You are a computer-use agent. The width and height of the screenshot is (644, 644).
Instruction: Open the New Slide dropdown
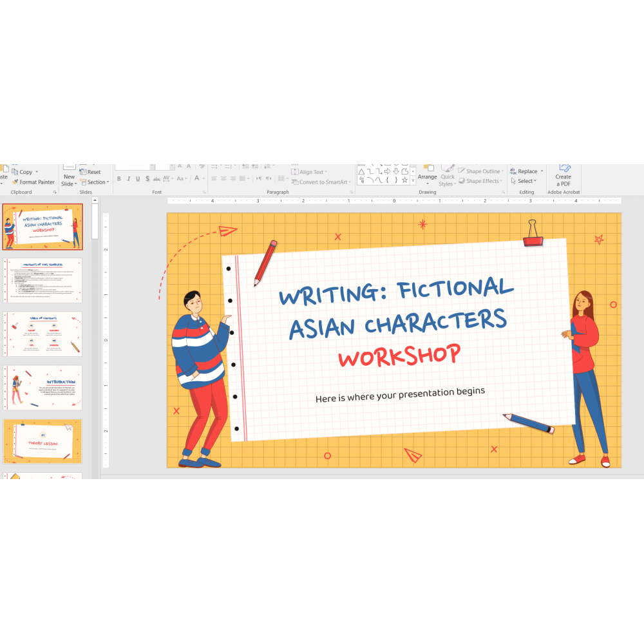[68, 184]
